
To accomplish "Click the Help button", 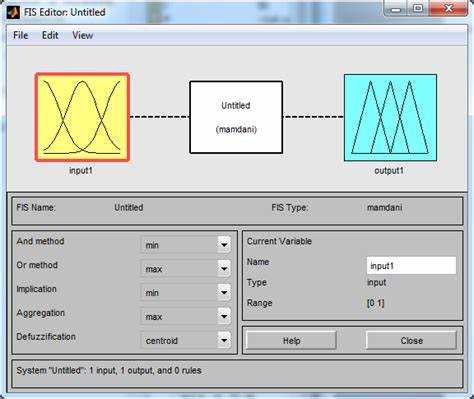I will [291, 341].
